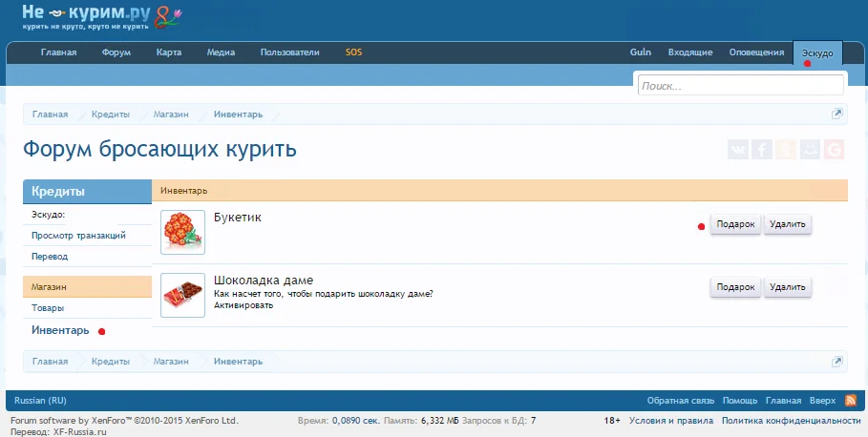Open Просмотр транзакций in the sidebar
Image resolution: width=868 pixels, height=437 pixels.
77,236
